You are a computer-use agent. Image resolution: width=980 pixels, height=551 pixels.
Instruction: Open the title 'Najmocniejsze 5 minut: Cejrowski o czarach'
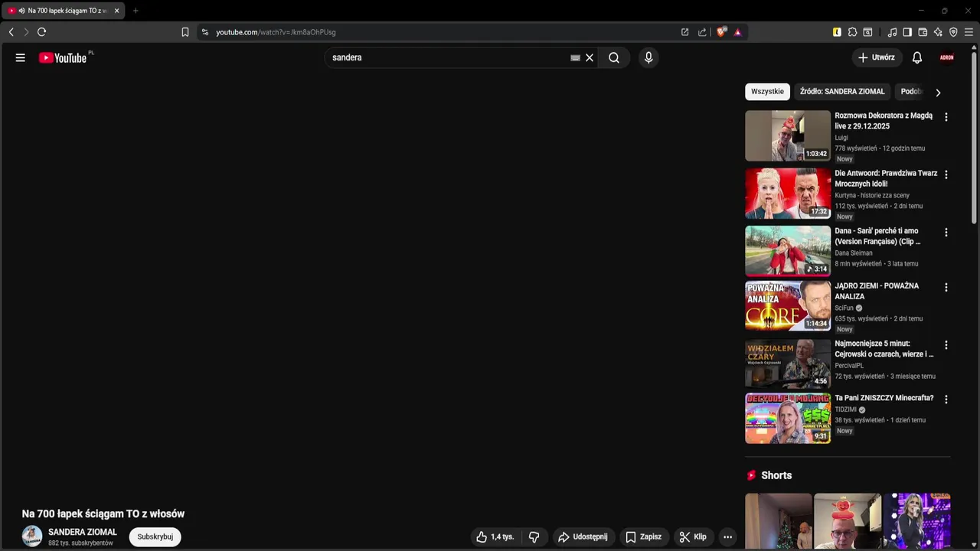tap(884, 349)
